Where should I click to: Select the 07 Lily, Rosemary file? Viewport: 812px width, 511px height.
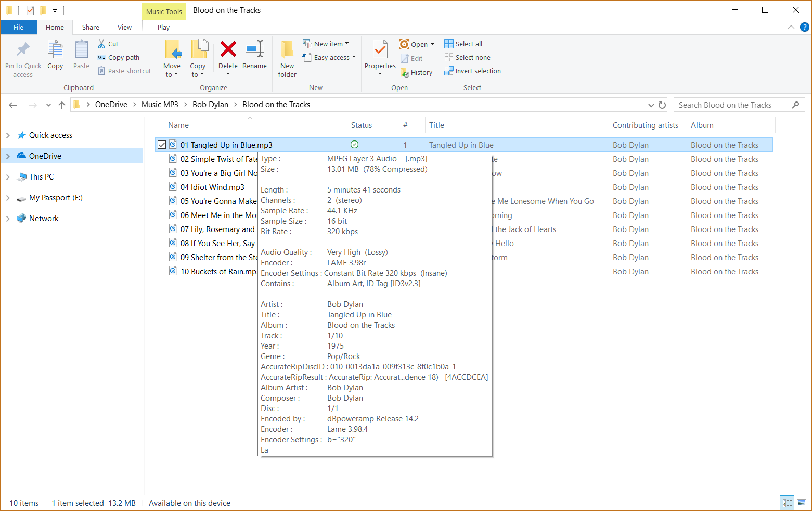click(218, 229)
